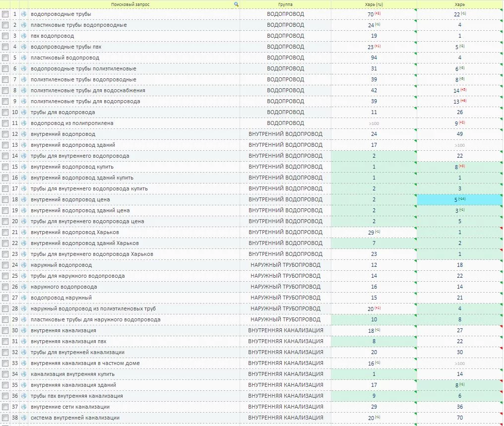Screen dimensions: 504x426
Task: Click the highlighted blue cell in row 18
Action: pyautogui.click(x=459, y=199)
